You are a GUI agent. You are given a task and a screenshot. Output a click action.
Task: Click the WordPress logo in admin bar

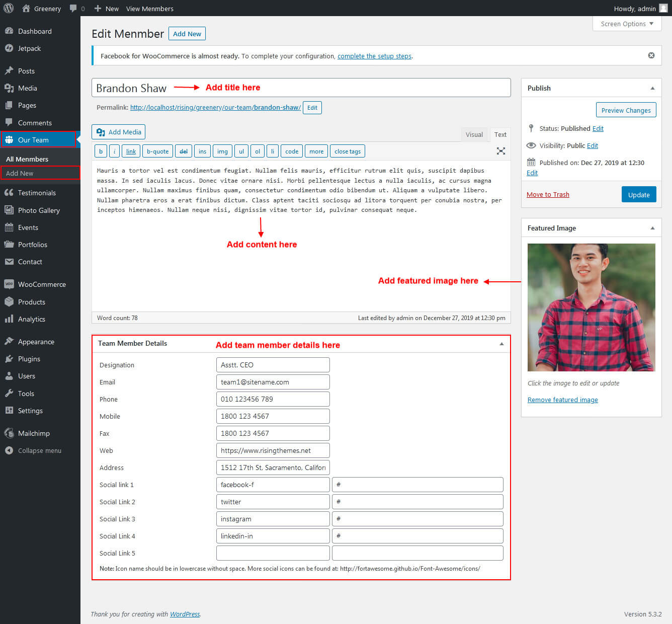point(9,8)
